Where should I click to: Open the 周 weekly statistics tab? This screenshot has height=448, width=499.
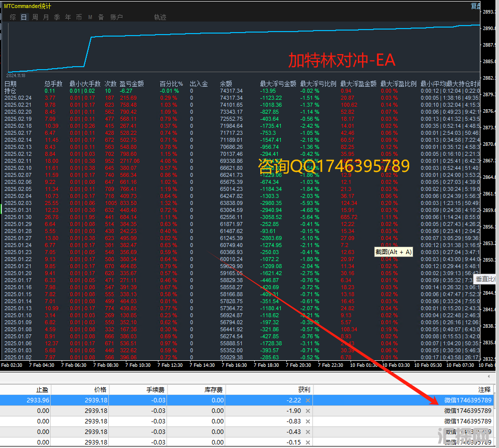point(35,17)
